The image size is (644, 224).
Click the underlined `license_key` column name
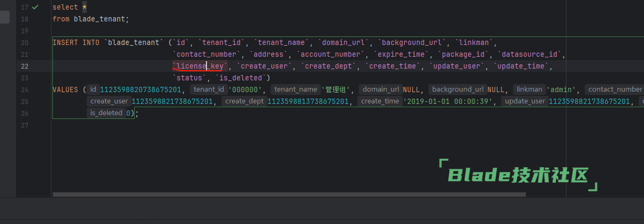pos(200,66)
